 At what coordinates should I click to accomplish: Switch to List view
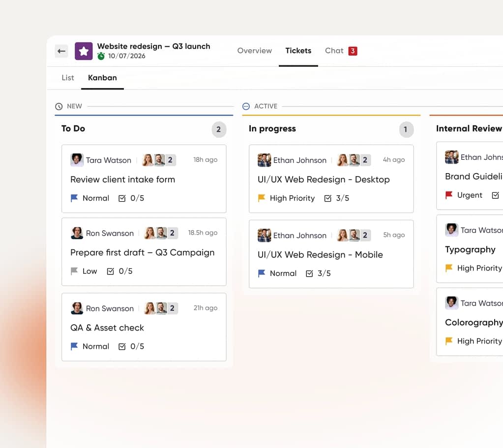tap(68, 78)
